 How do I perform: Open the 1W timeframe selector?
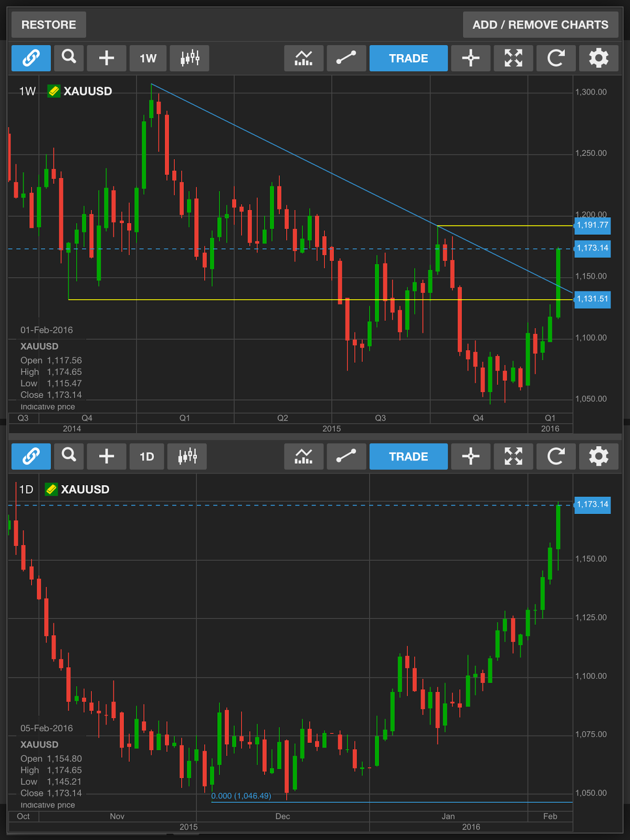(148, 58)
